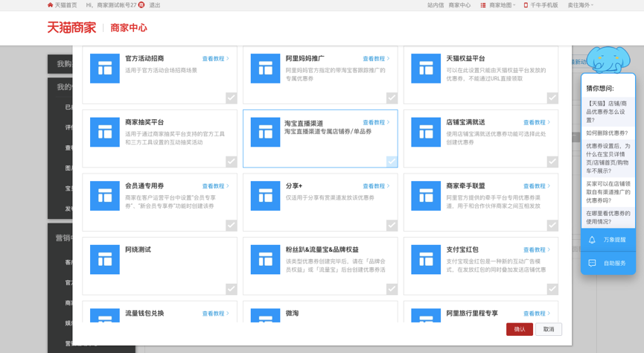
Task: Click the 商家地图 list icon
Action: [x=483, y=5]
